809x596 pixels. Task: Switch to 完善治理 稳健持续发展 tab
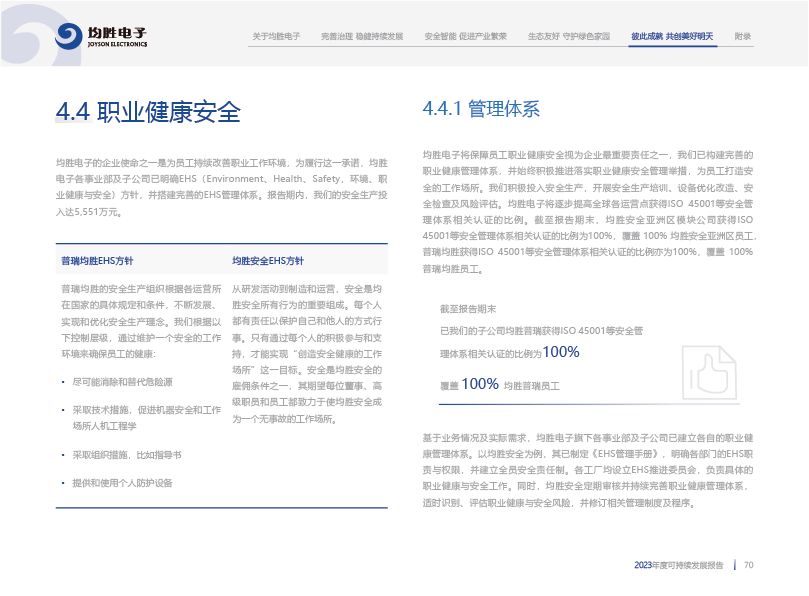pyautogui.click(x=362, y=36)
